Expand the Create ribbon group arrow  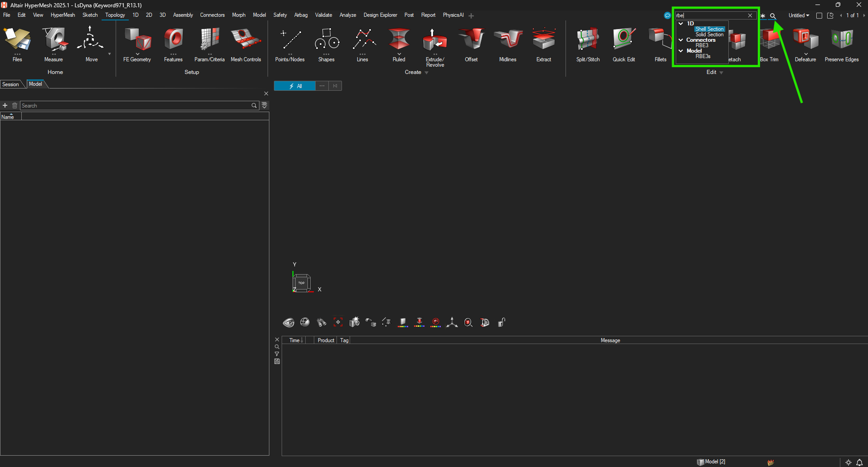pyautogui.click(x=427, y=73)
